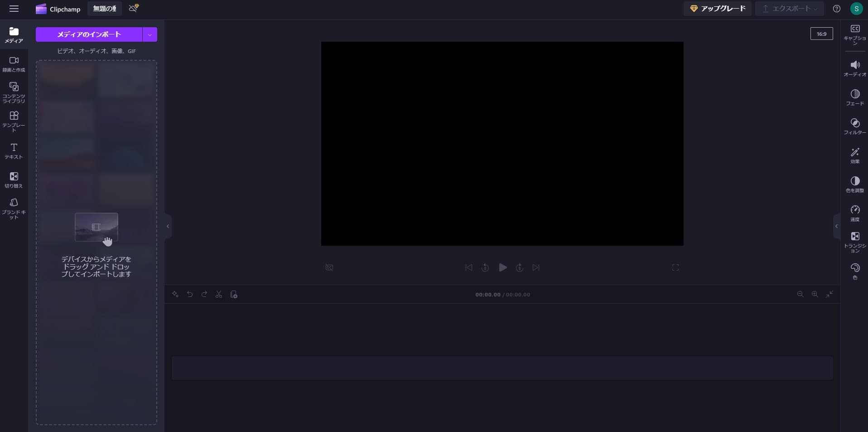This screenshot has width=868, height=432.
Task: Click the cloud backup disabled icon
Action: point(134,8)
